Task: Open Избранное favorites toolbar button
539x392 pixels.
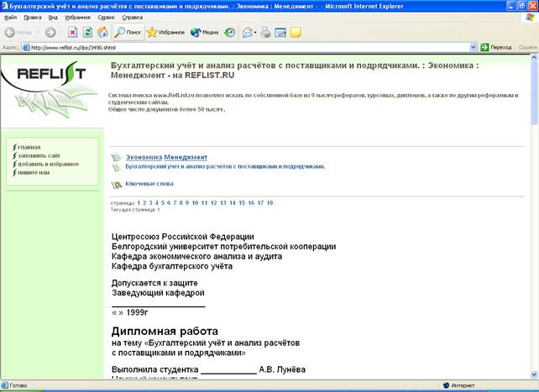Action: pos(165,32)
